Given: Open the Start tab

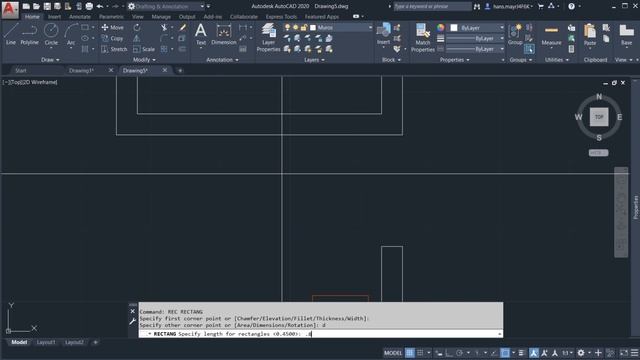Looking at the screenshot, I should coord(20,70).
